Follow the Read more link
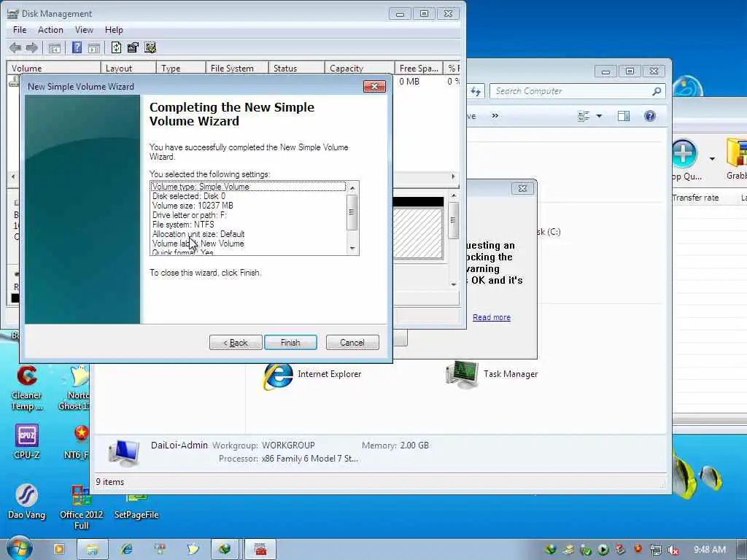 pyautogui.click(x=492, y=317)
